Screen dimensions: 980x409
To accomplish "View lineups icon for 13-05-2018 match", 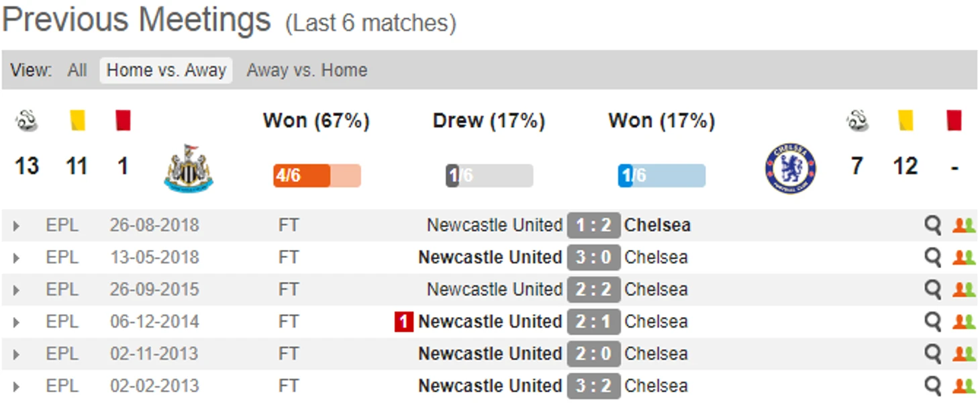I will click(x=964, y=258).
